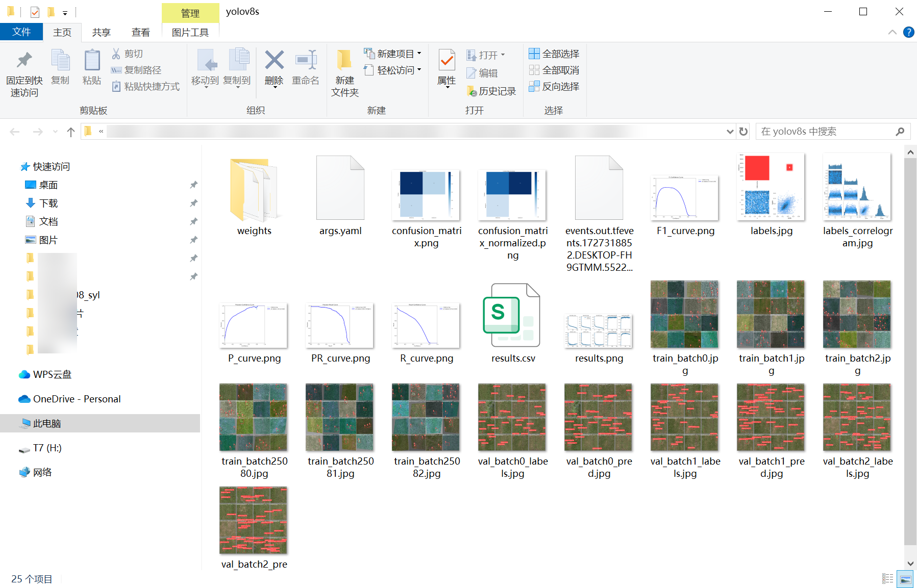Switch to the Share (共享) tab
The height and width of the screenshot is (588, 917).
[102, 32]
